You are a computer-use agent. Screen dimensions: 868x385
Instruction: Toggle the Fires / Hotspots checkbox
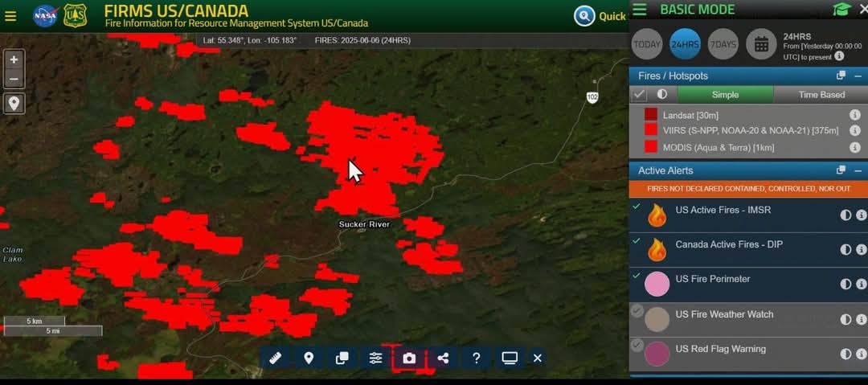(640, 95)
